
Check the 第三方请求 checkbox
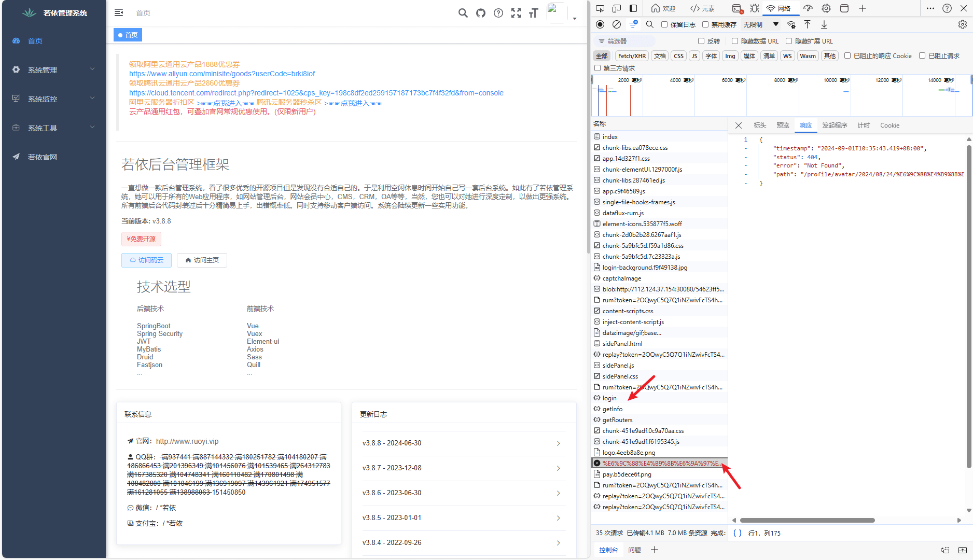click(597, 68)
